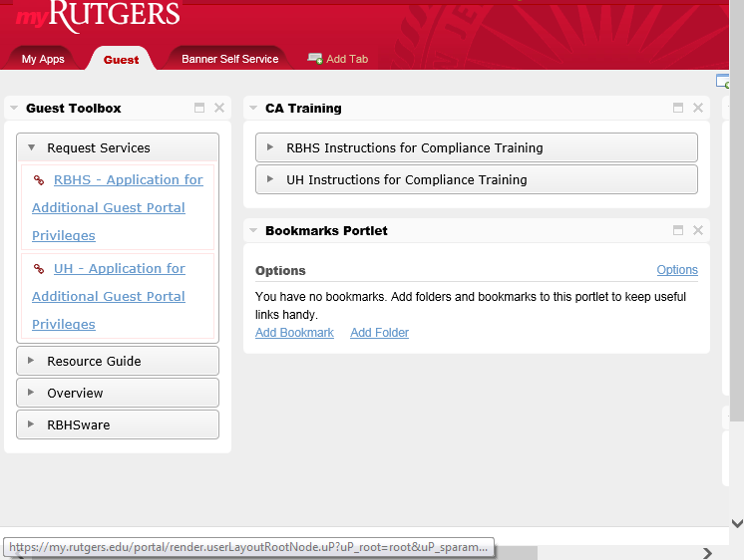Screen dimensions: 744x560
Task: Close the Guest Toolbox portlet
Action: 219,108
